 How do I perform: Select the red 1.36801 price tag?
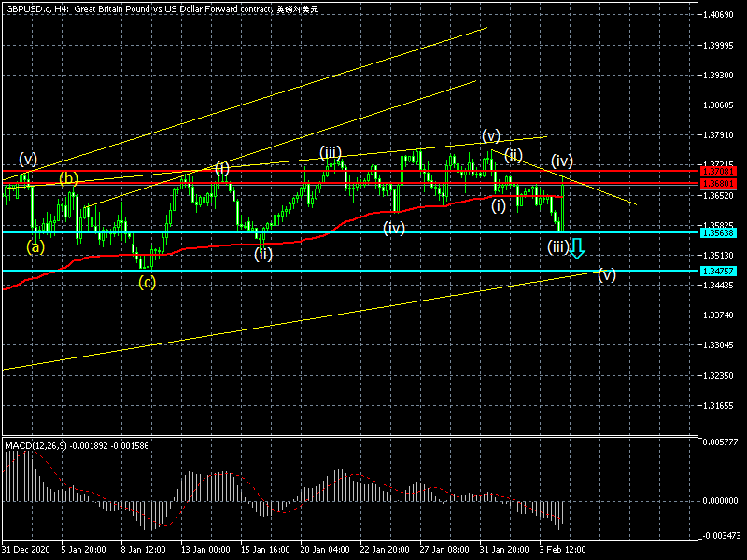click(x=719, y=183)
